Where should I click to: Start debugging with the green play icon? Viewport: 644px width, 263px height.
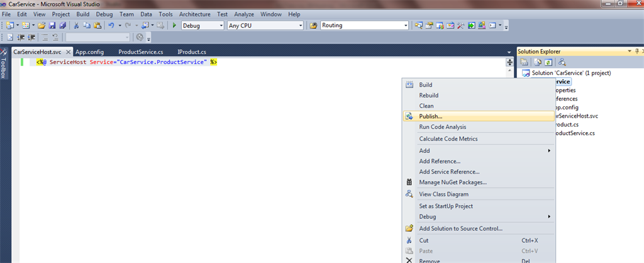pyautogui.click(x=174, y=25)
